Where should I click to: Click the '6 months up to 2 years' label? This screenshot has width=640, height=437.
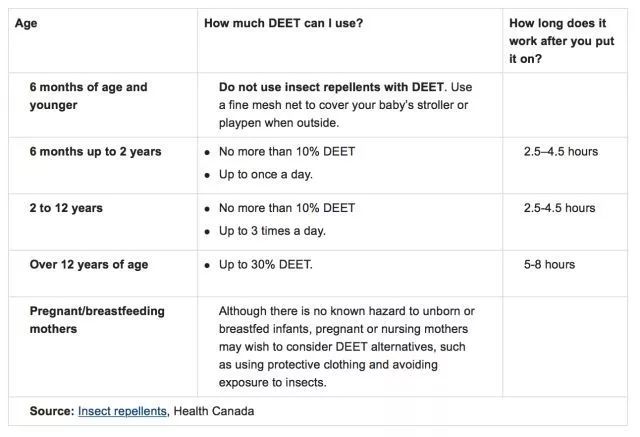coord(95,152)
